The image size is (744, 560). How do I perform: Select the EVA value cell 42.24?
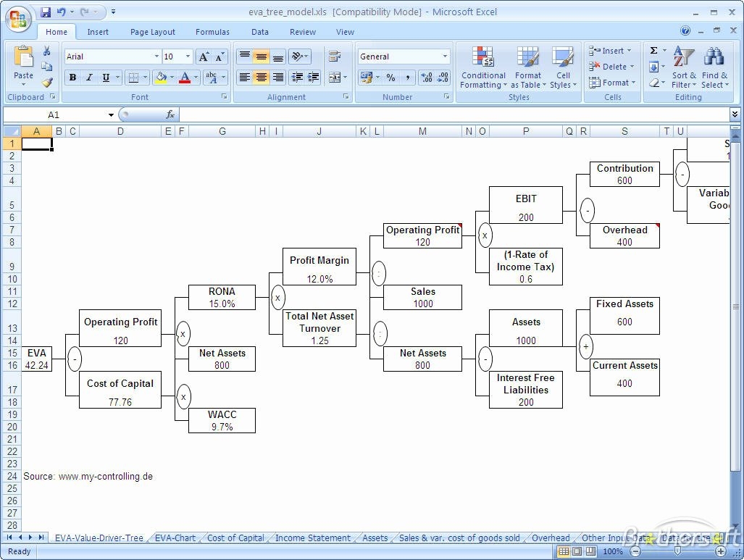[x=36, y=365]
